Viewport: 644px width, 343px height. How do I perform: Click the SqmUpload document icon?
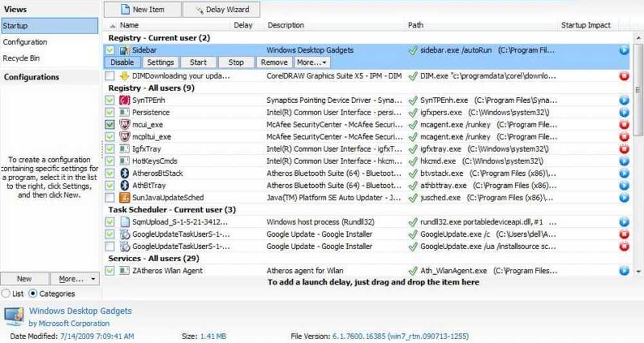point(124,222)
